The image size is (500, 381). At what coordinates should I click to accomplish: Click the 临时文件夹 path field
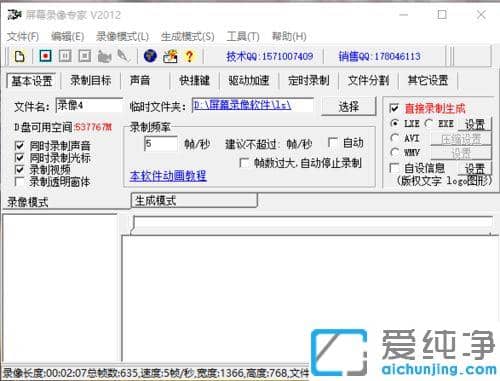coord(252,105)
